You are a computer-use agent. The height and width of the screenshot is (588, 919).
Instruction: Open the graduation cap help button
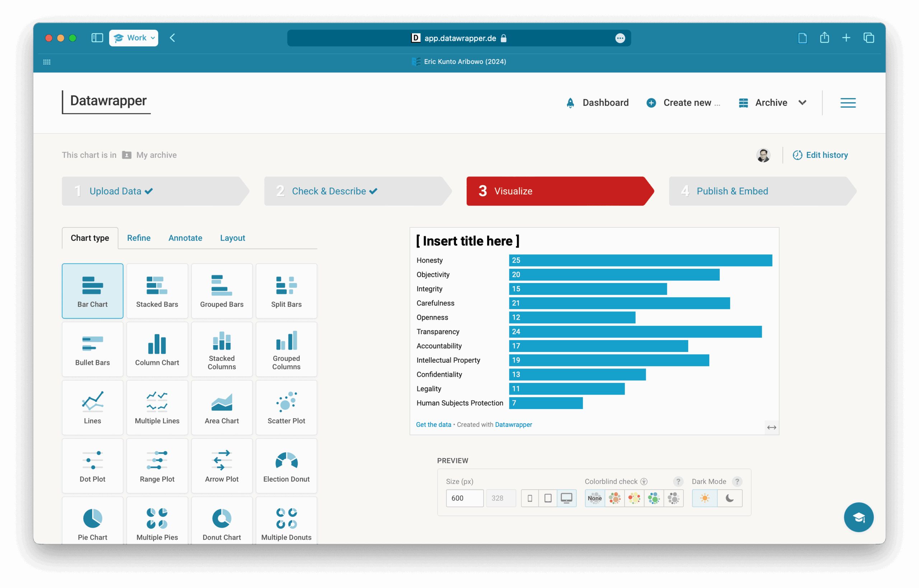coord(858,517)
